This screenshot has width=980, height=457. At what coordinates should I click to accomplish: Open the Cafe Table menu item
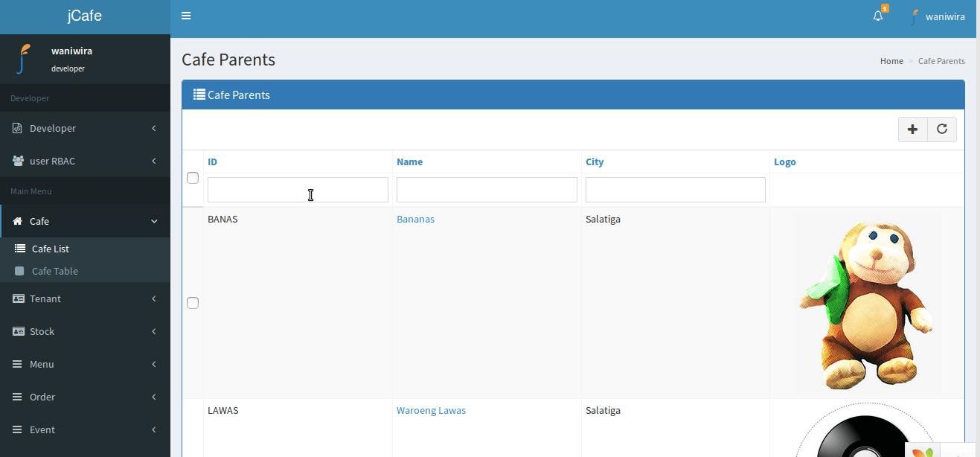pos(85,271)
